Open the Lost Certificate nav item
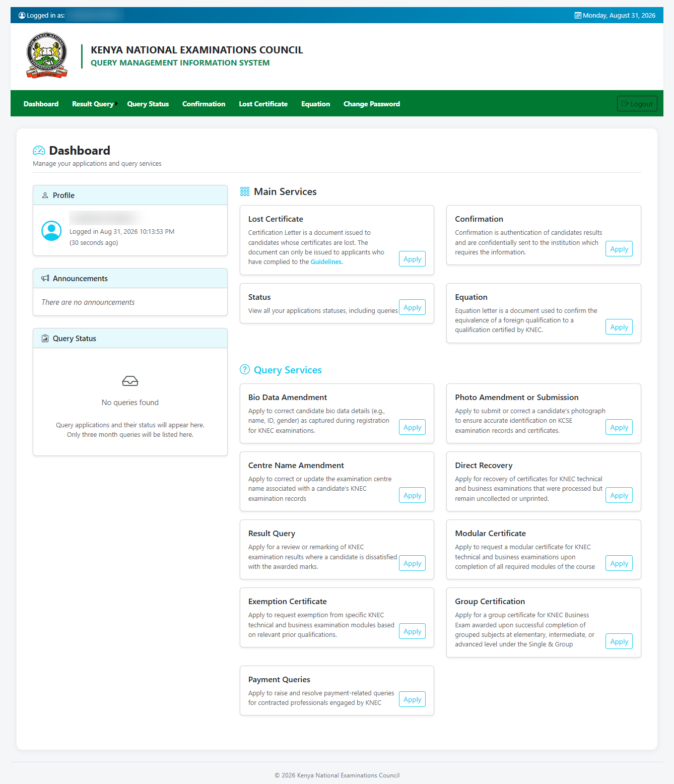674x784 pixels. [263, 104]
